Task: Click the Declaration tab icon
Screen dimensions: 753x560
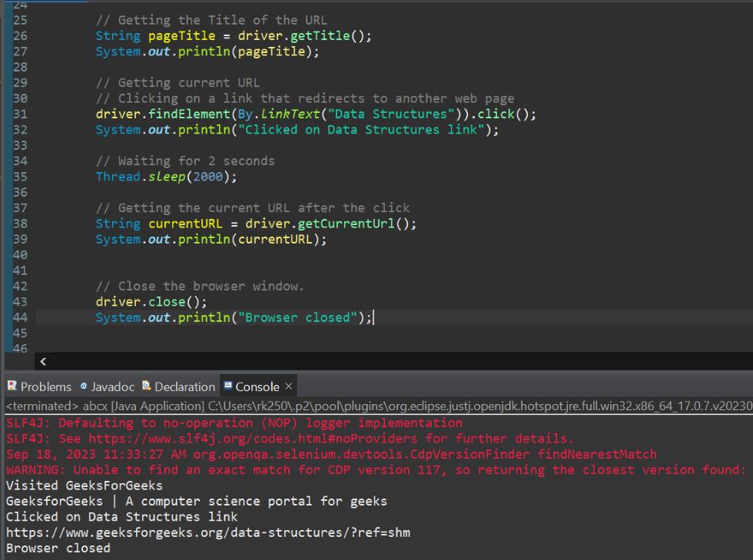Action: point(147,386)
